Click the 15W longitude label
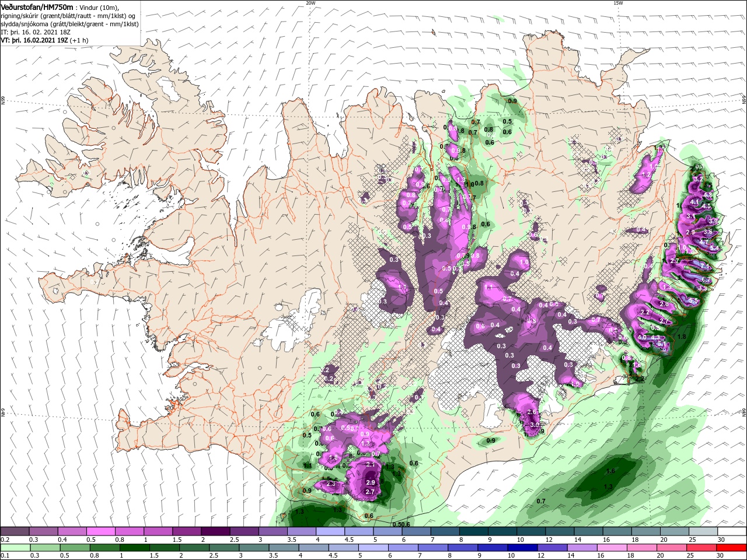Image resolution: width=747 pixels, height=560 pixels. pos(618,3)
